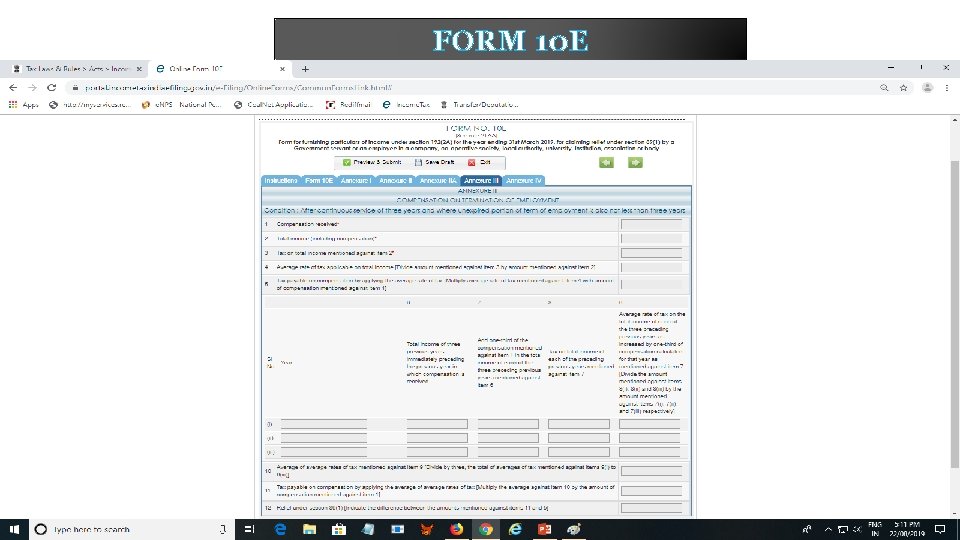This screenshot has height=540, width=960.
Task: Open Rediffmail bookmark
Action: (348, 105)
